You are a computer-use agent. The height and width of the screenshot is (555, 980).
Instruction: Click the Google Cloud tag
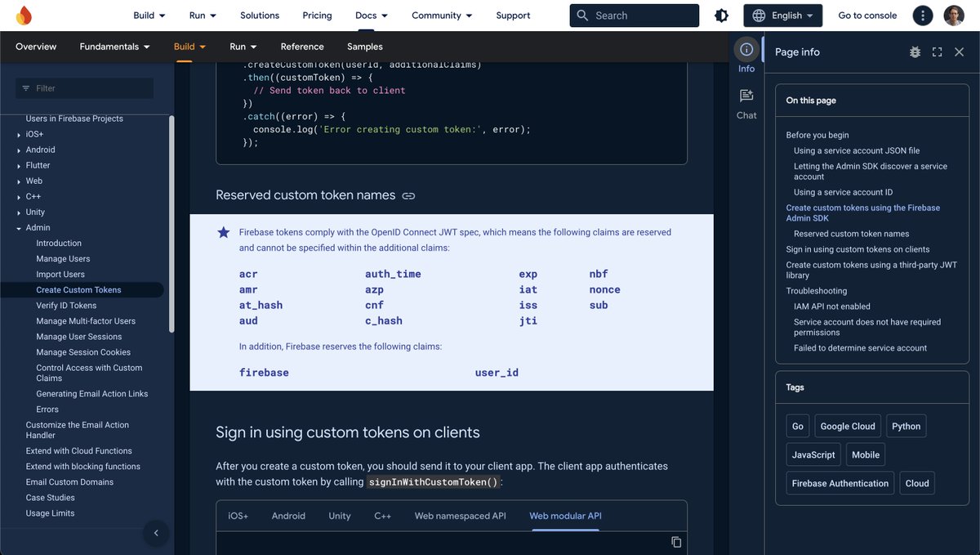point(848,426)
